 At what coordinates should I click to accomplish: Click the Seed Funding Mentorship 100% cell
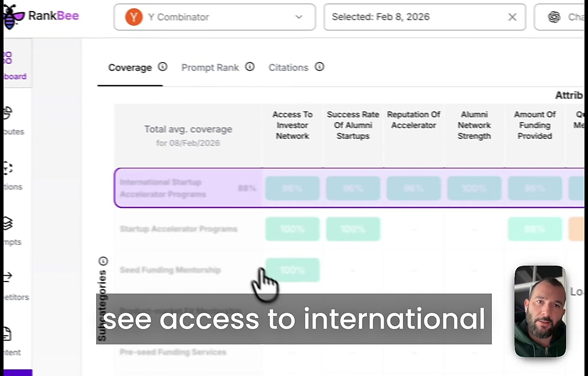click(292, 270)
